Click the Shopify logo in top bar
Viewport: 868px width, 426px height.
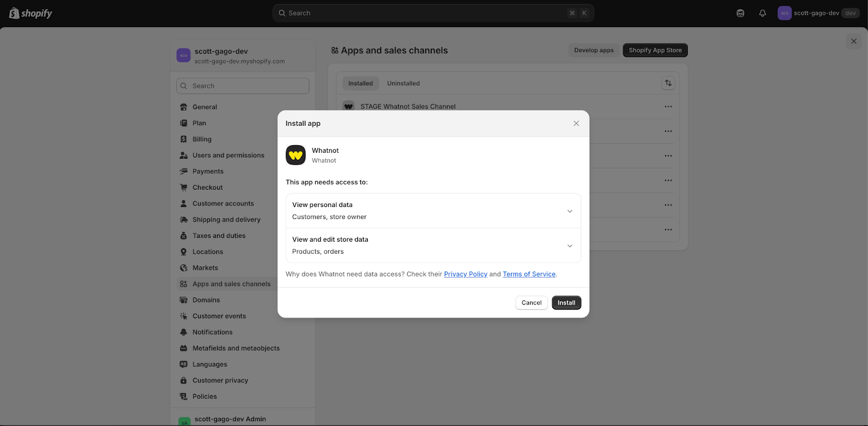(x=31, y=13)
